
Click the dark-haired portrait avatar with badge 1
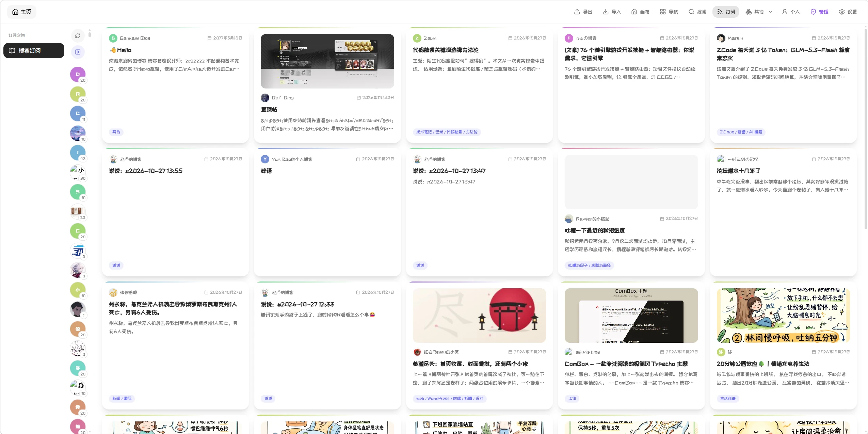tap(78, 309)
